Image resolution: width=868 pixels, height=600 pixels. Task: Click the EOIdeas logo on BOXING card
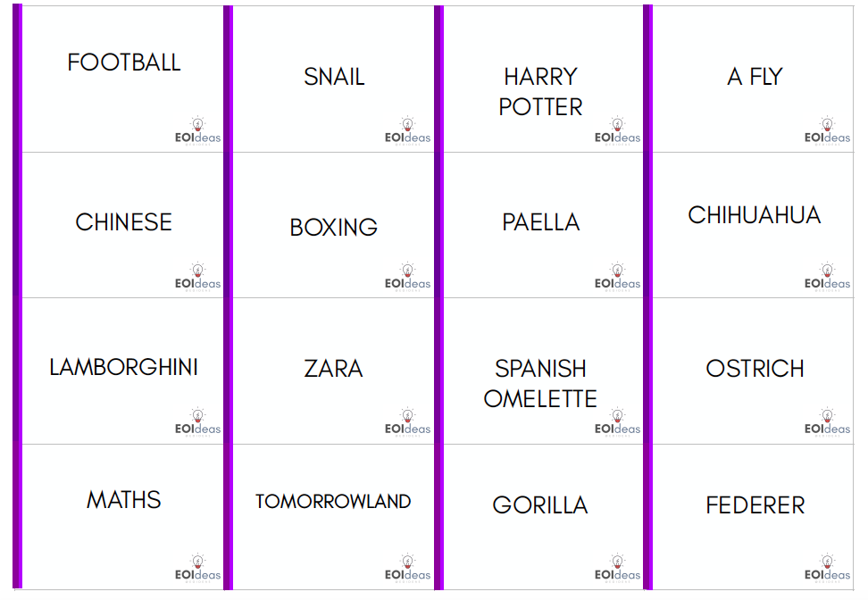[x=407, y=277]
